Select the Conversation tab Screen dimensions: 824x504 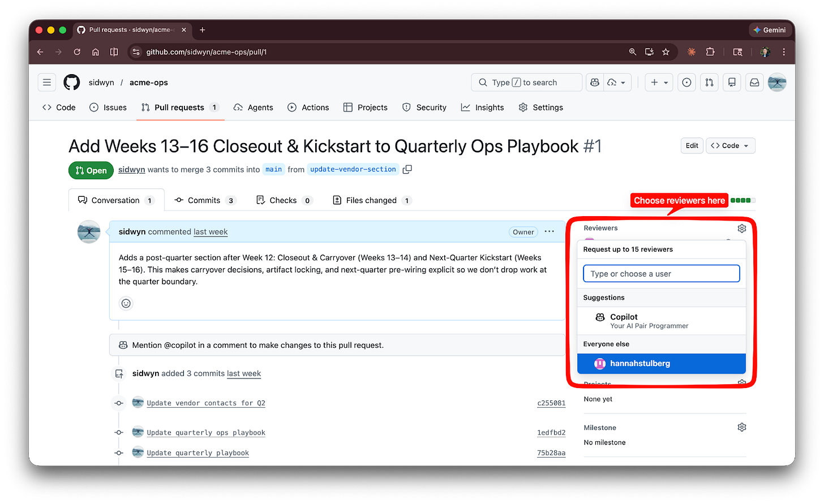click(x=117, y=200)
